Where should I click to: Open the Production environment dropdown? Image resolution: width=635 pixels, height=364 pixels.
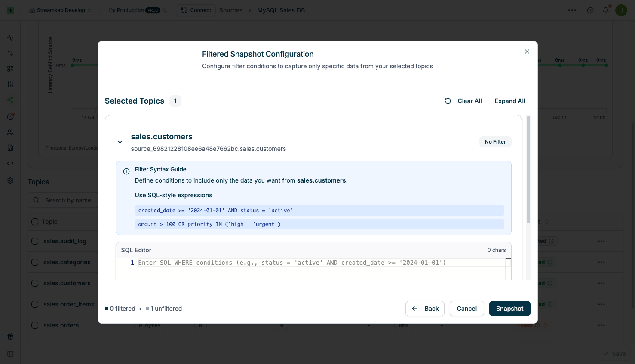[138, 10]
